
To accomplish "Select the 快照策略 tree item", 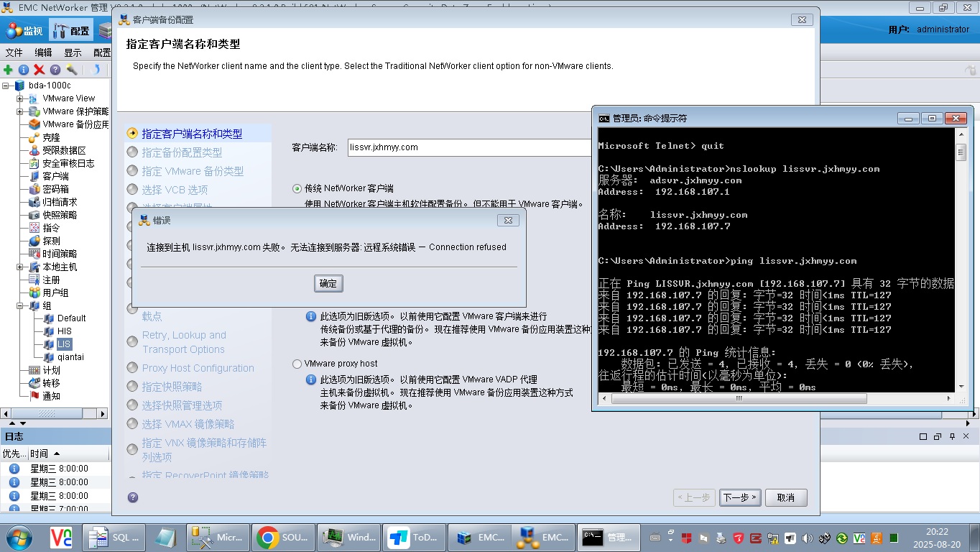I will [60, 215].
